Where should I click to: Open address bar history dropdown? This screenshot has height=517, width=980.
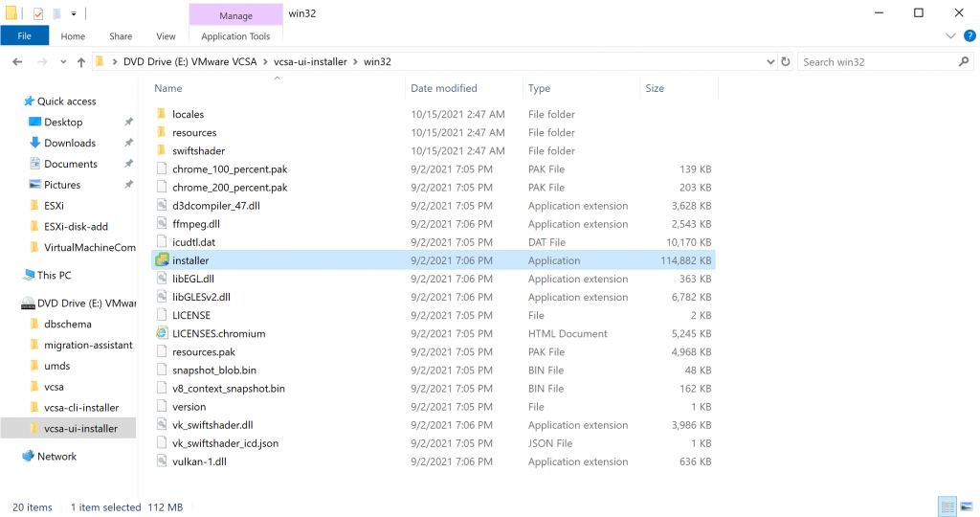(770, 62)
